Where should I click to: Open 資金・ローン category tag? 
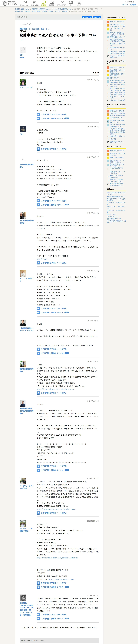point(45,29)
